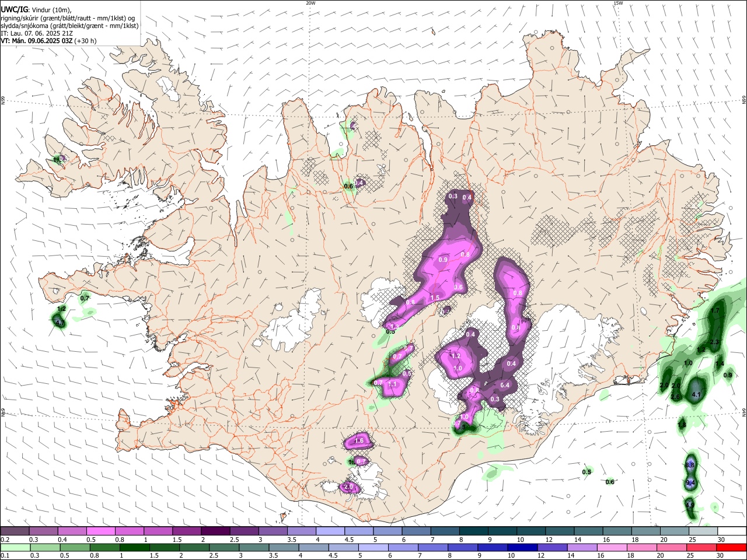Click the 1.6 snowfall value in south Iceland
Viewport: 747px width, 560px height.
click(x=359, y=441)
